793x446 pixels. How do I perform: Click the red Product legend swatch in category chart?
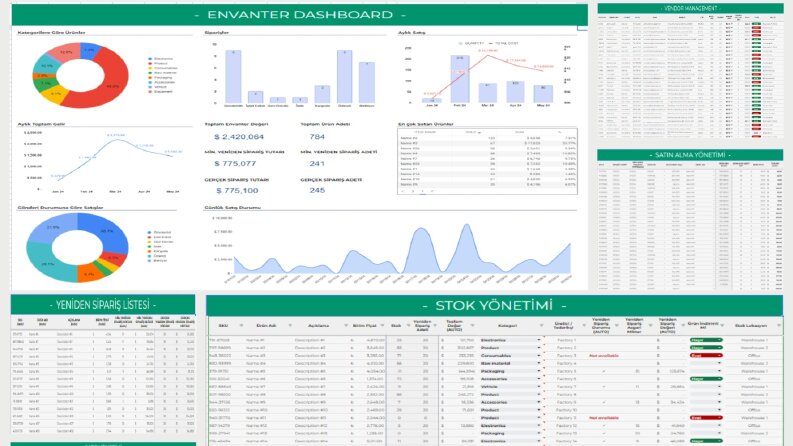pos(150,64)
